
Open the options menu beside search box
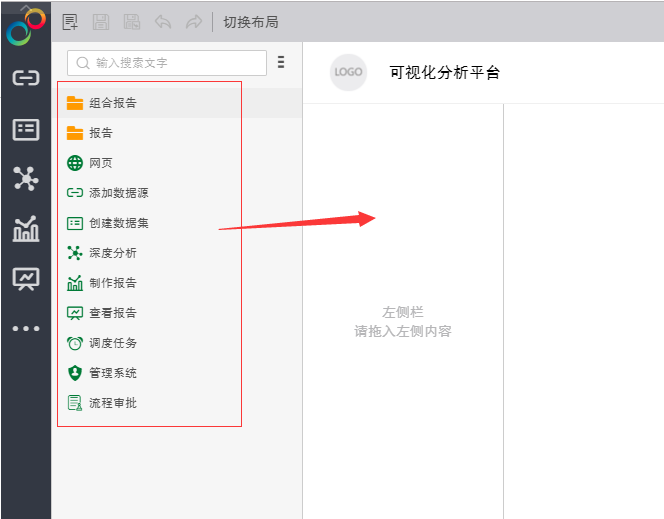click(x=281, y=62)
